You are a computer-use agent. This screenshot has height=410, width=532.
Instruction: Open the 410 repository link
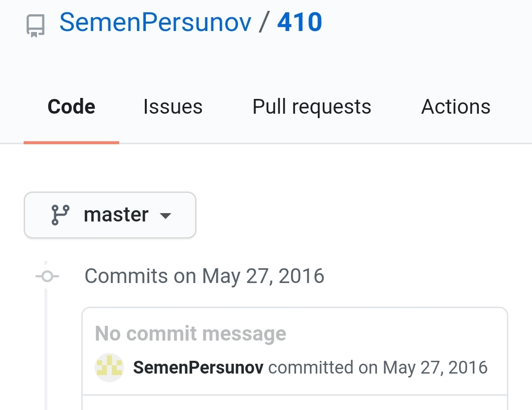(299, 23)
